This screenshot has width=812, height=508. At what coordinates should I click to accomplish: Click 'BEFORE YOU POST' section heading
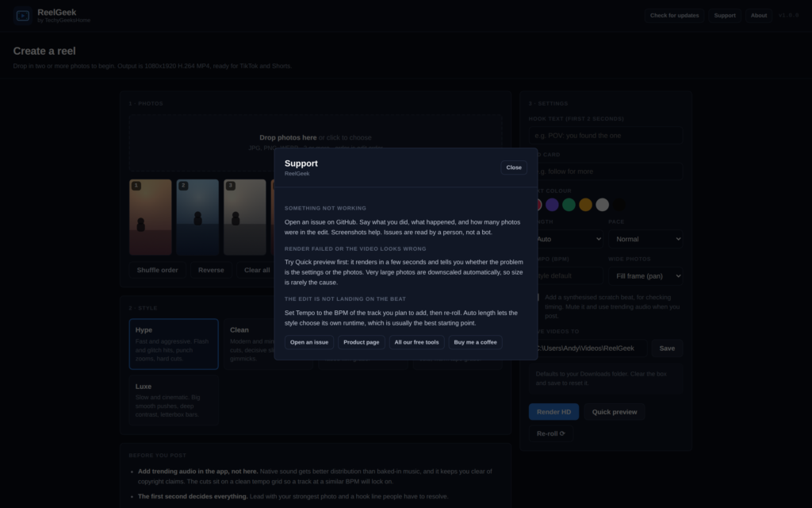point(158,456)
